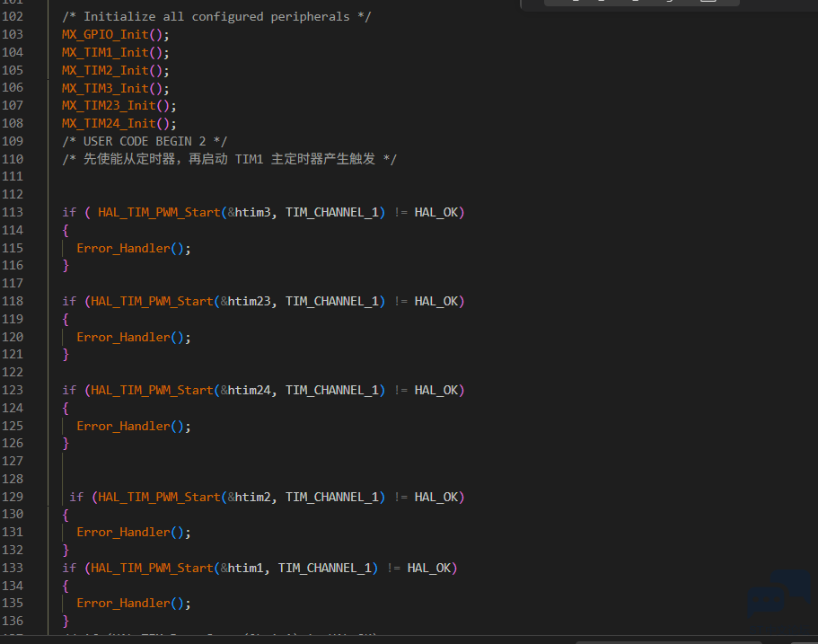
Task: Click TIM_CHANNEL_1 on line 123
Action: tap(332, 391)
